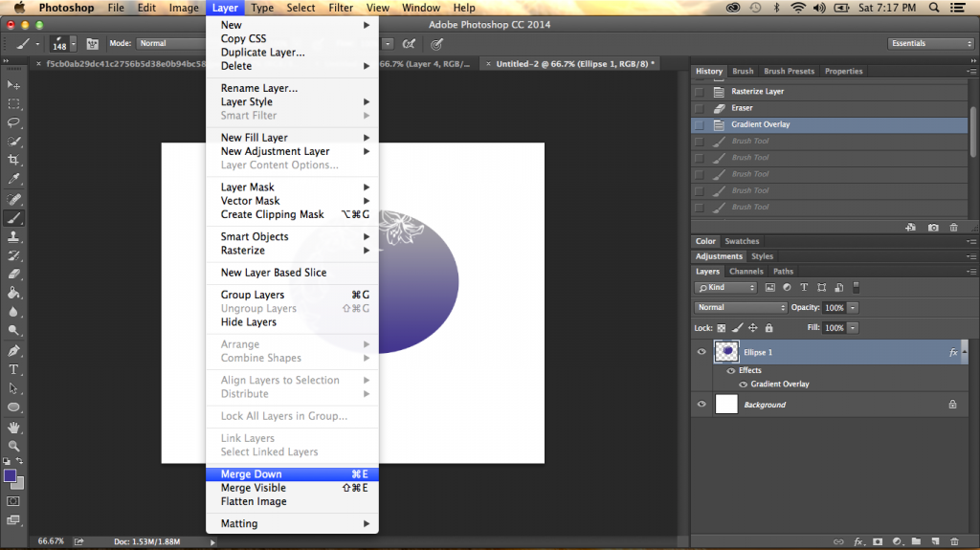Click the zoom percentage field
Screen dimensions: 980x550
coord(51,541)
